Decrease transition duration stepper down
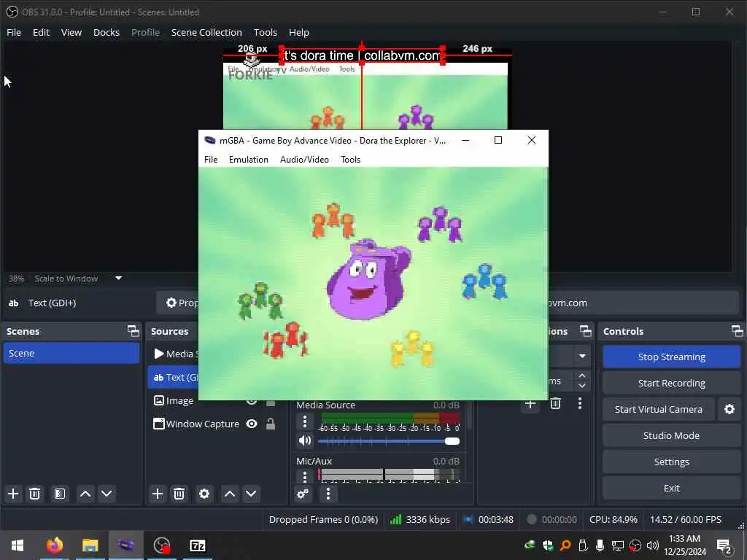The width and height of the screenshot is (747, 560). click(x=582, y=386)
